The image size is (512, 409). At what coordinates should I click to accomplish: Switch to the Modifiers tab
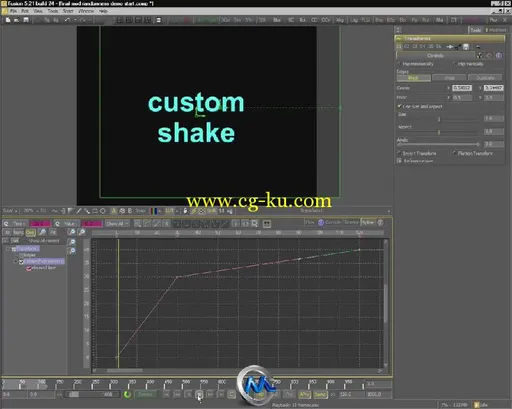click(x=496, y=30)
